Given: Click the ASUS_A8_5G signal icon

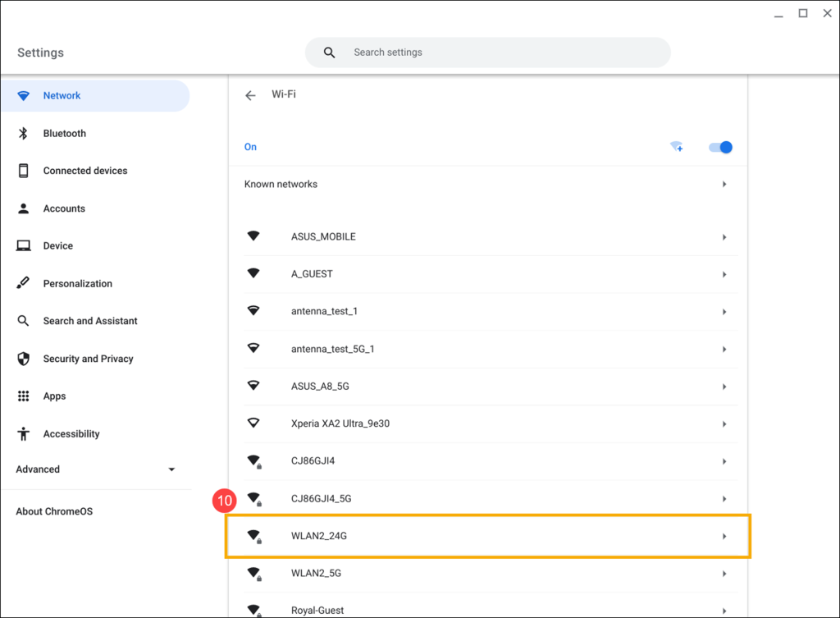Looking at the screenshot, I should (x=253, y=386).
